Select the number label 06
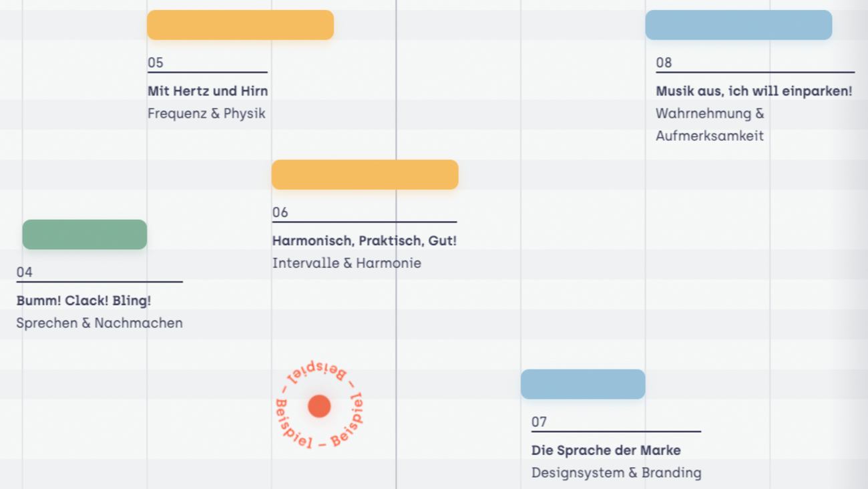Screen dimensions: 868x489 click(280, 212)
